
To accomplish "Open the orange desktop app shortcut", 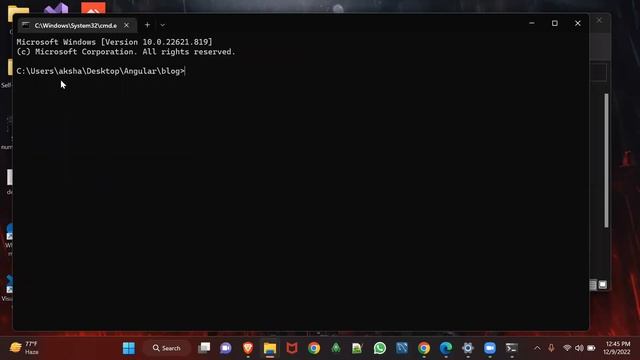I will point(93,8).
